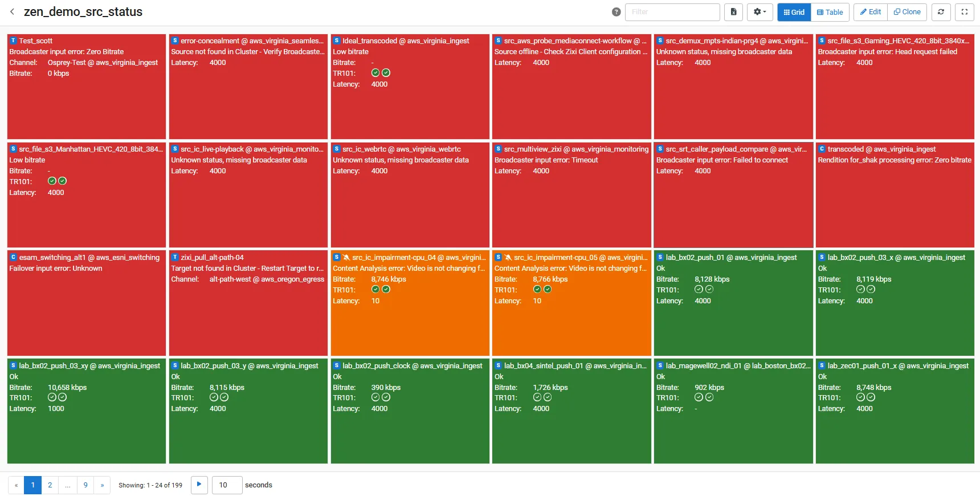Click the S badge on src_ic_webrtc card
Viewport: 980px width, 496px height.
click(x=337, y=149)
